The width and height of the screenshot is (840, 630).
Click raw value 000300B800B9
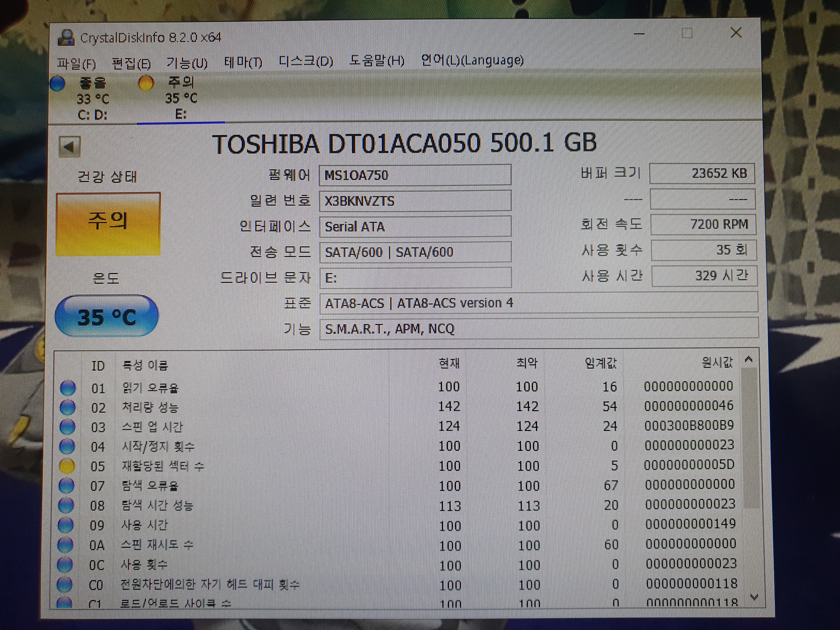pos(689,425)
